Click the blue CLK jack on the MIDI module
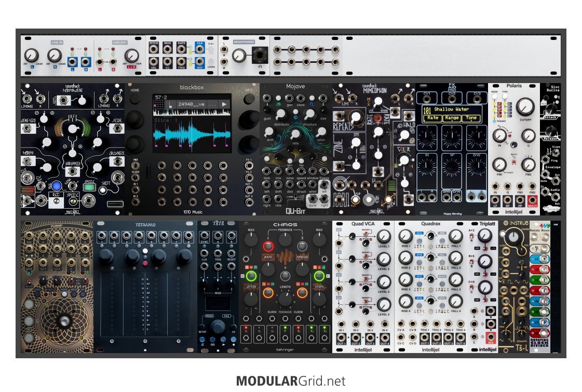This screenshot has width=582, height=392. click(x=200, y=49)
